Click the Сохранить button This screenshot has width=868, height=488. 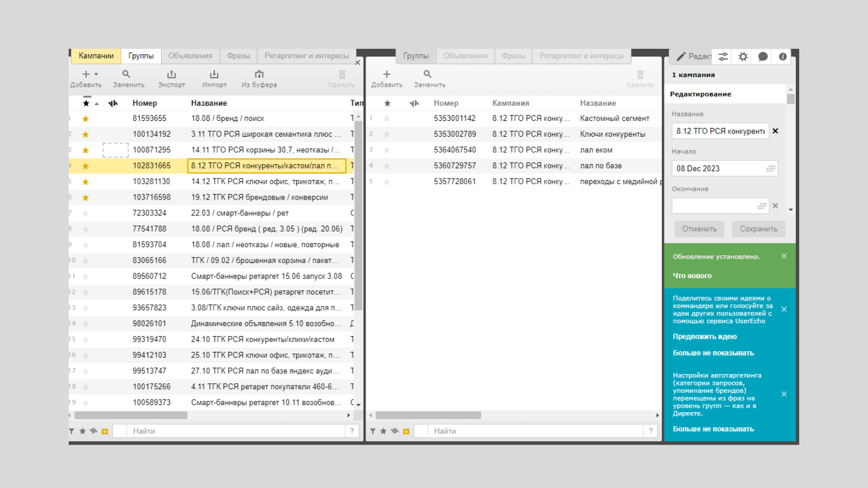tap(758, 229)
